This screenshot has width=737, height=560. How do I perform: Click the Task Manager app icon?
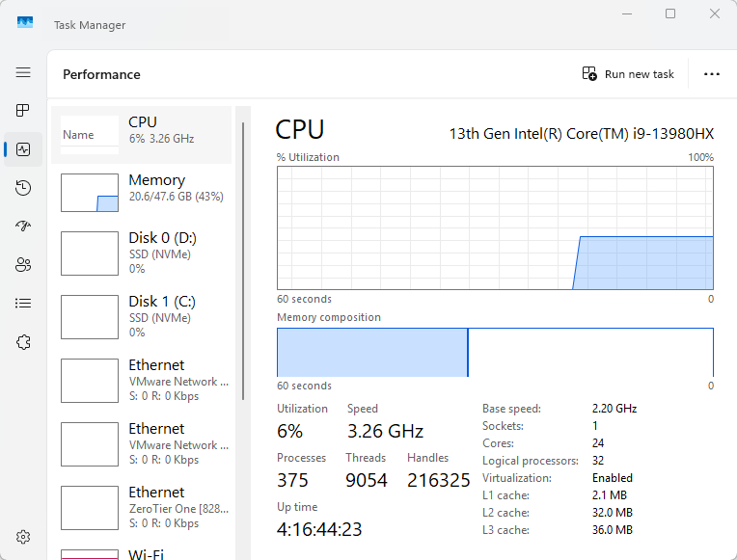(25, 22)
